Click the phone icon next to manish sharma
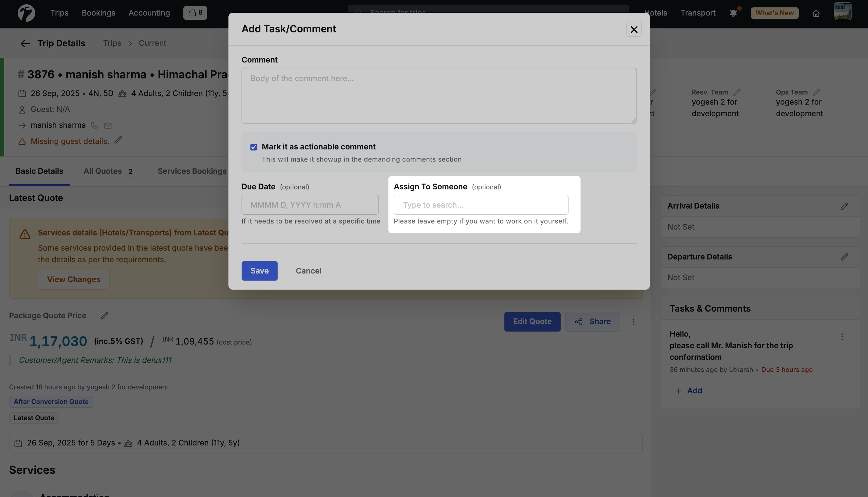 coord(95,126)
